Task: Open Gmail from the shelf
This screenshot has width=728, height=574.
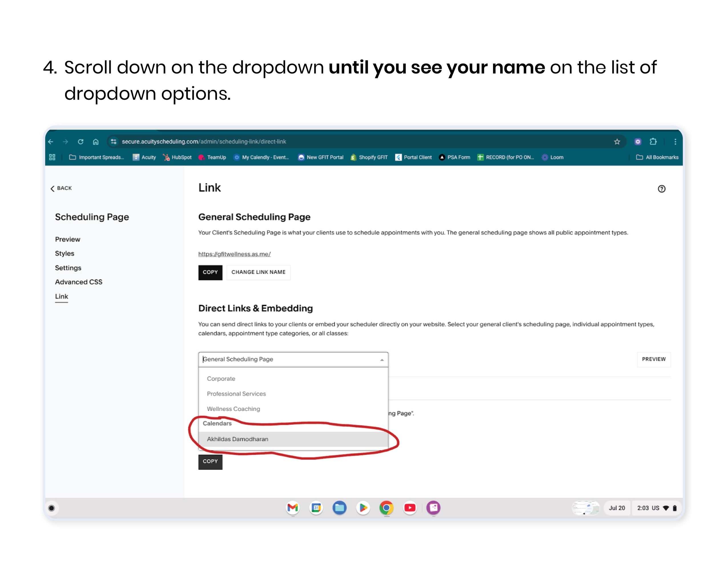Action: 293,508
